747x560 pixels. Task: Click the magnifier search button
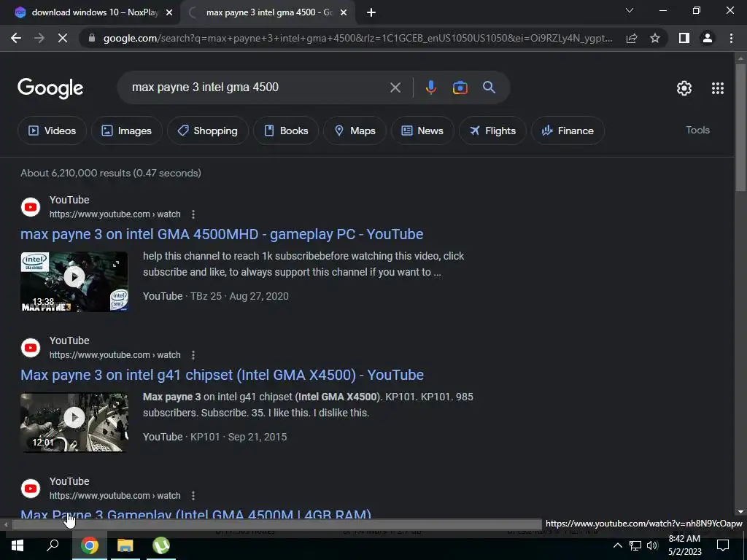pyautogui.click(x=489, y=87)
